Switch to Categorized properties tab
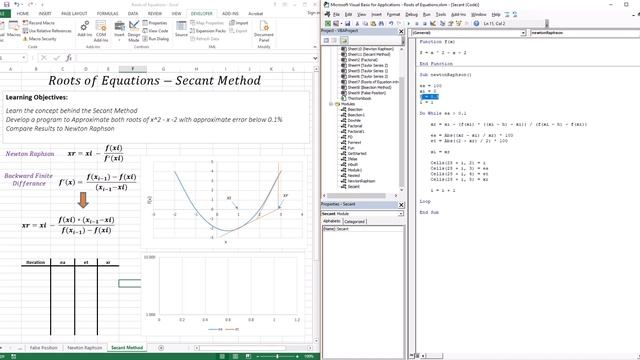The width and height of the screenshot is (640, 360). click(x=355, y=221)
